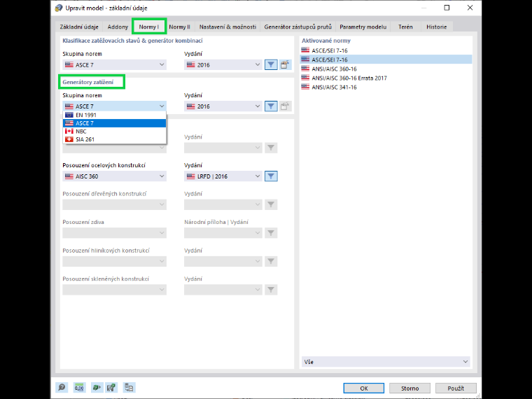The height and width of the screenshot is (399, 532).
Task: Select ANSI/AISC 341-16 in activated norms
Action: (386, 87)
